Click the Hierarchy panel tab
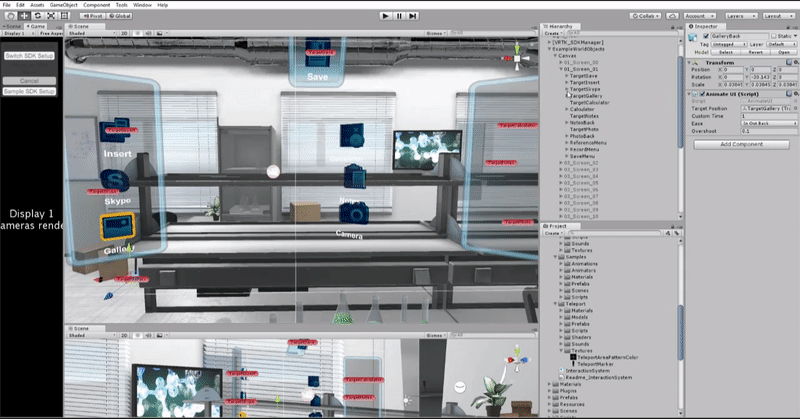The height and width of the screenshot is (419, 800). pyautogui.click(x=558, y=26)
